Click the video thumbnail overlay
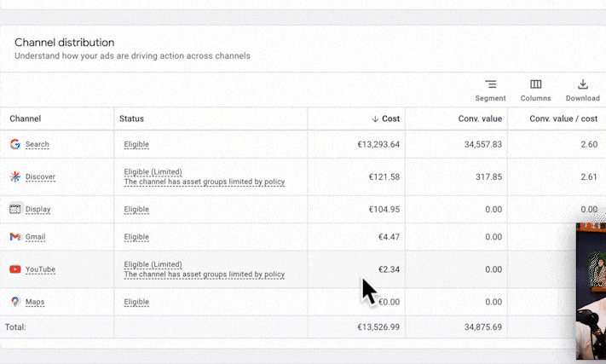This screenshot has width=606, height=364. [x=591, y=290]
